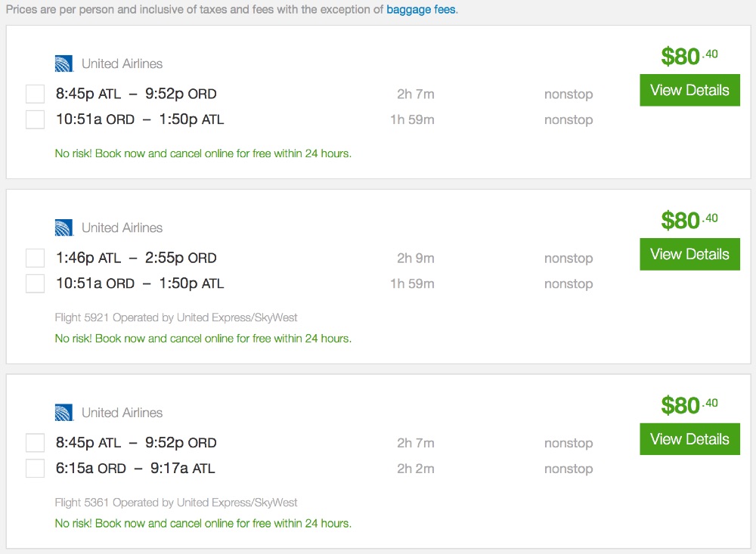The width and height of the screenshot is (756, 554).
Task: Click the $80.40 price on second card
Action: [x=689, y=221]
